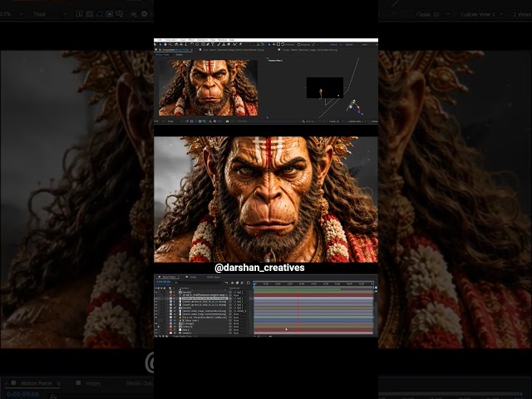The width and height of the screenshot is (532, 399).
Task: Open the Composition menu
Action: tap(171, 40)
